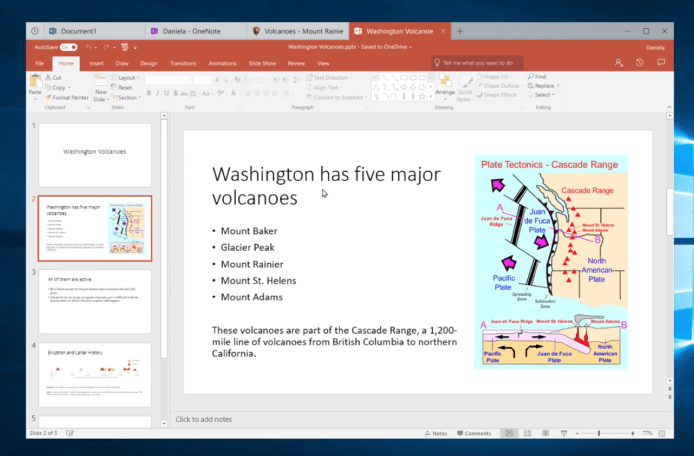The height and width of the screenshot is (456, 694).
Task: Select the oval shape in shapes gallery
Action: pos(413,77)
